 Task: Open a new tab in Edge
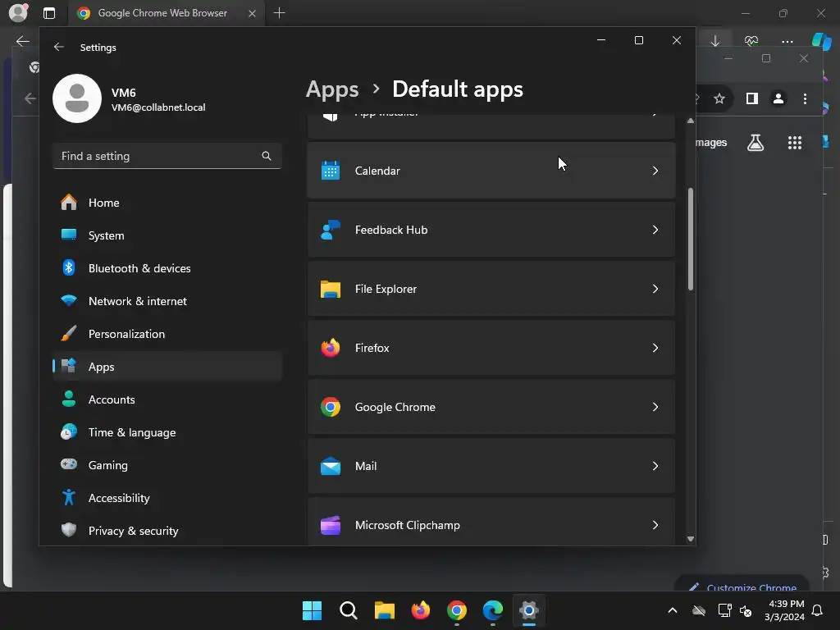click(279, 13)
